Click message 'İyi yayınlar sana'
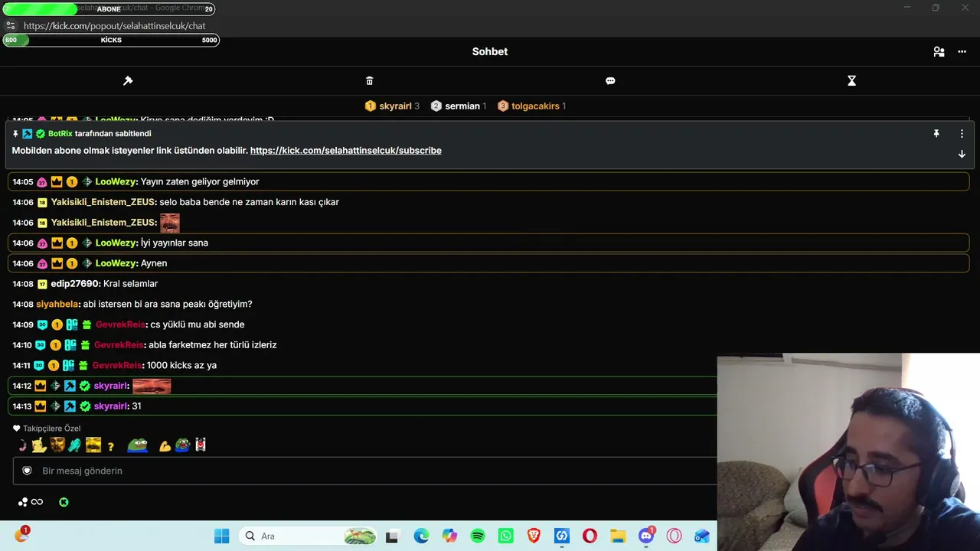 175,243
